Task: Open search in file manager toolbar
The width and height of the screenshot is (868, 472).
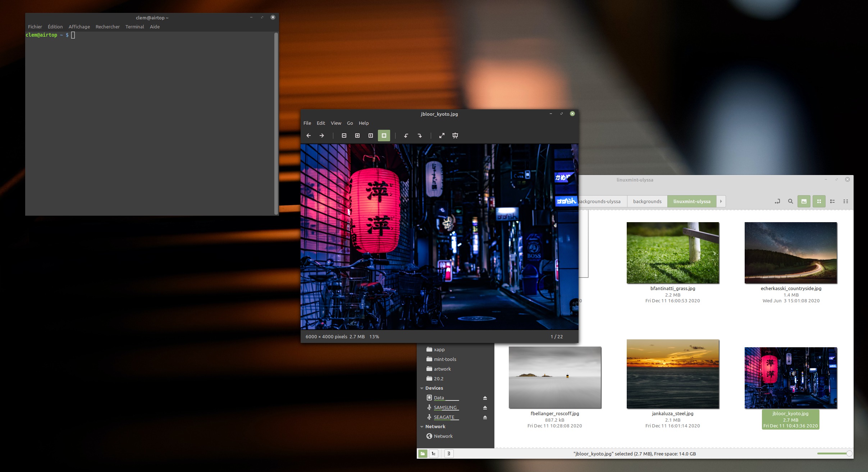Action: tap(790, 201)
